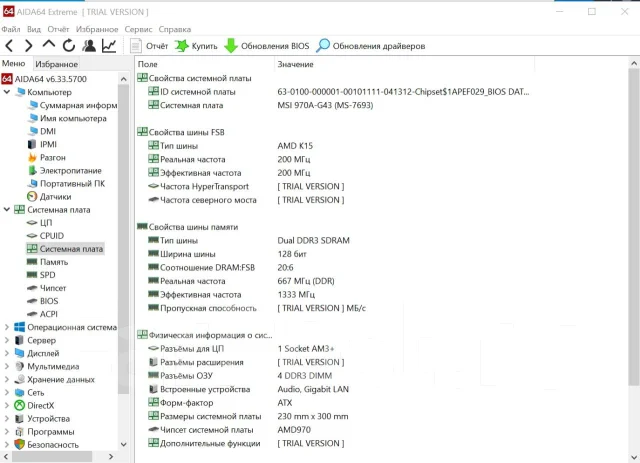Click the Разгон flame icon

33,157
